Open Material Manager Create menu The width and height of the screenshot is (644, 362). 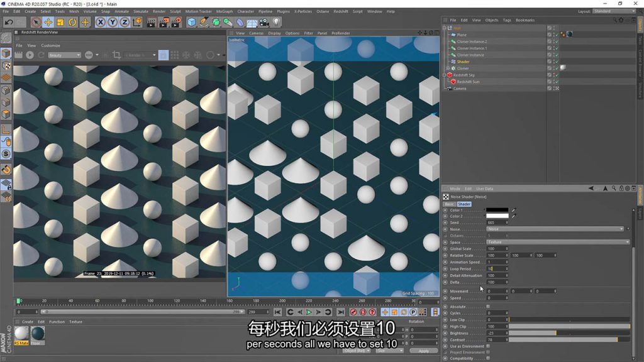click(x=28, y=322)
